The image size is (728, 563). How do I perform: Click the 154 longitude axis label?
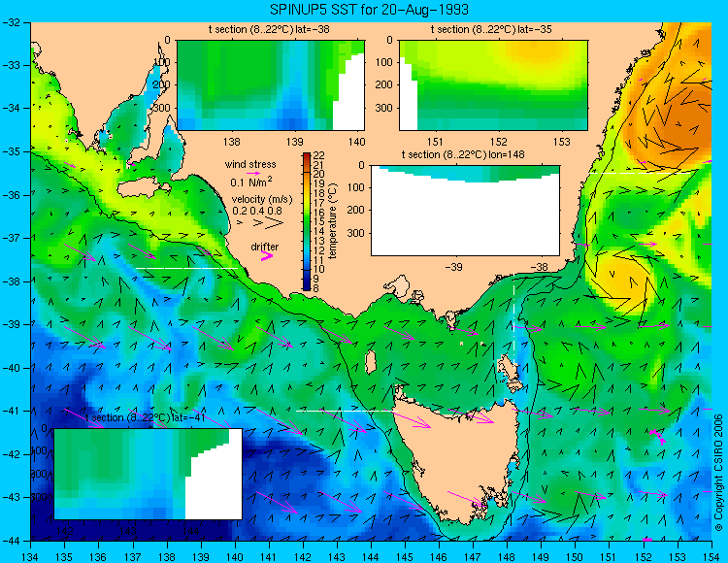coord(711,557)
